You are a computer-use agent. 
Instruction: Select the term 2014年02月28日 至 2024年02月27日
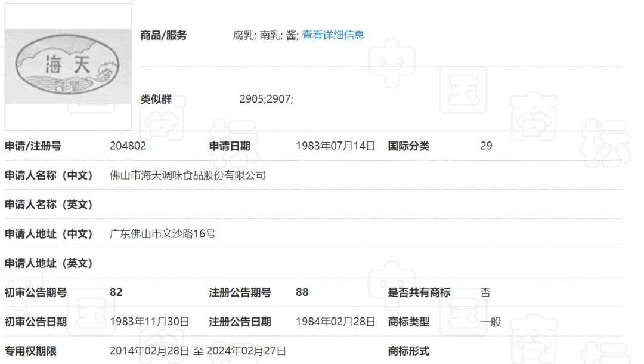[x=198, y=351]
